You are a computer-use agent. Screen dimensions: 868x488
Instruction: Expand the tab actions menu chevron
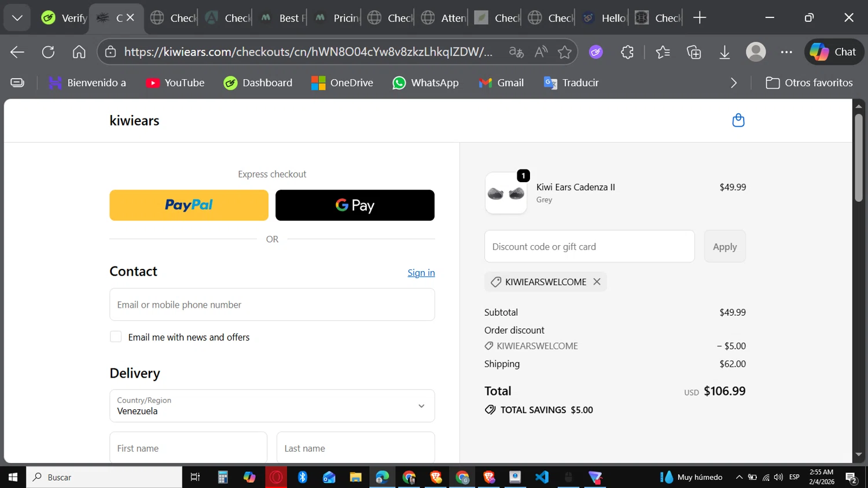17,18
